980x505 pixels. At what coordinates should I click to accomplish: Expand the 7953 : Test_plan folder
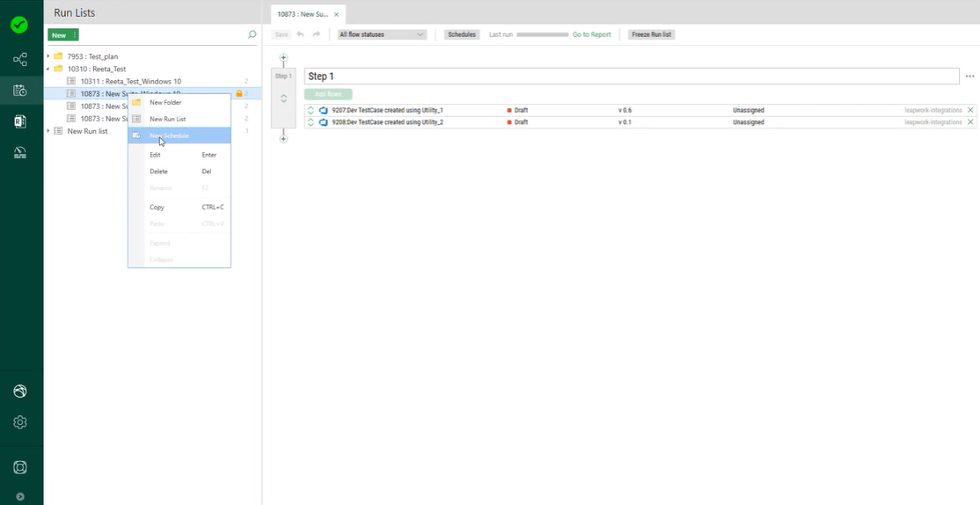click(x=48, y=56)
